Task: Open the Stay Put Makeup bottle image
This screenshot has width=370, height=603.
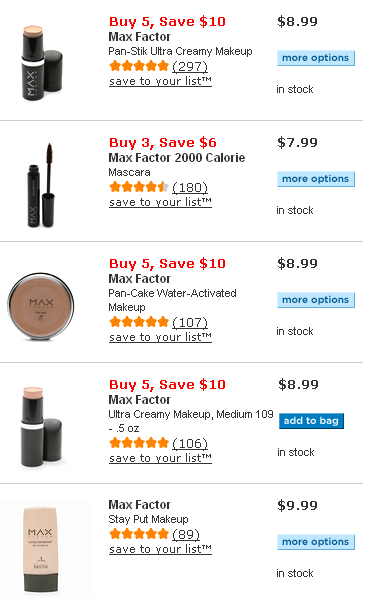Action: pos(41,550)
